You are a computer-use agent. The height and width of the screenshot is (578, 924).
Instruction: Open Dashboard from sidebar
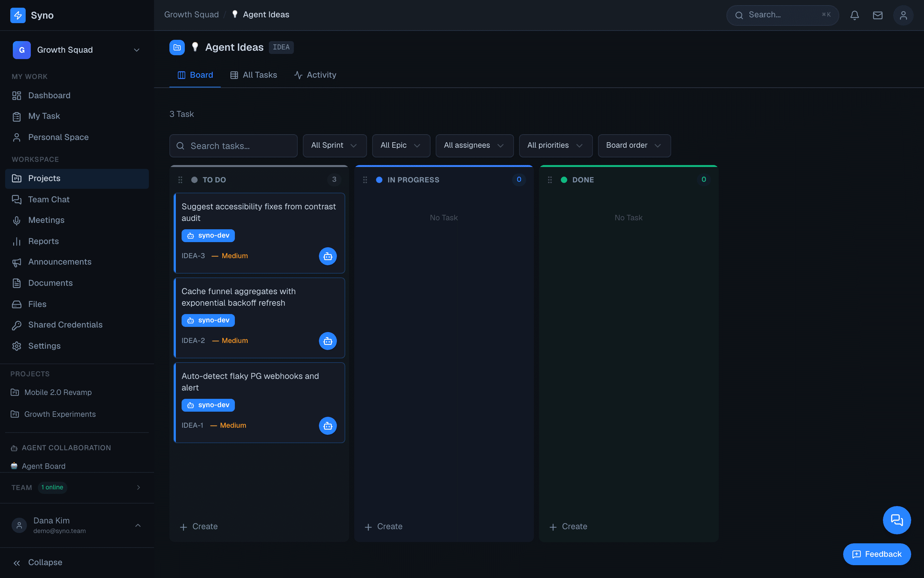click(x=77, y=96)
